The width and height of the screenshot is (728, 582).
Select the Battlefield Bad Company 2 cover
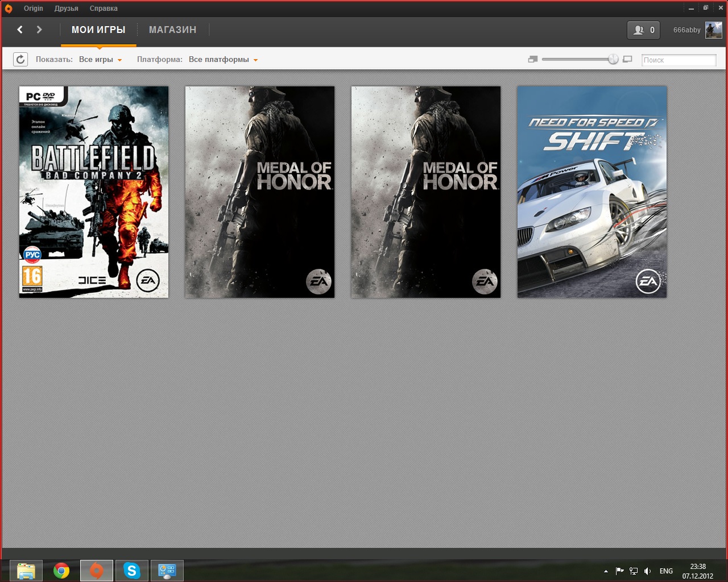[x=94, y=192]
